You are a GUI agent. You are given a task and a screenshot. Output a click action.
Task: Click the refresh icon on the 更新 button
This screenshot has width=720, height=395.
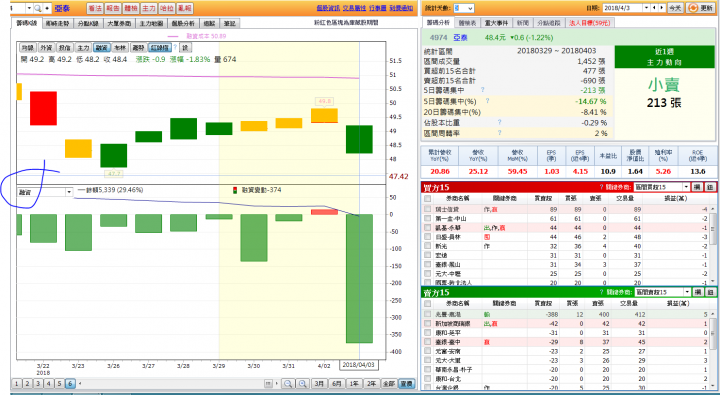tap(693, 8)
